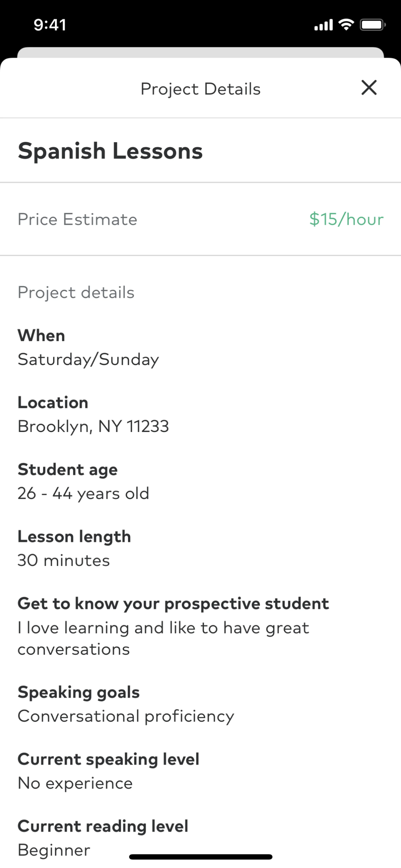The width and height of the screenshot is (401, 868).
Task: Tap the student's self-description text
Action: click(x=163, y=638)
